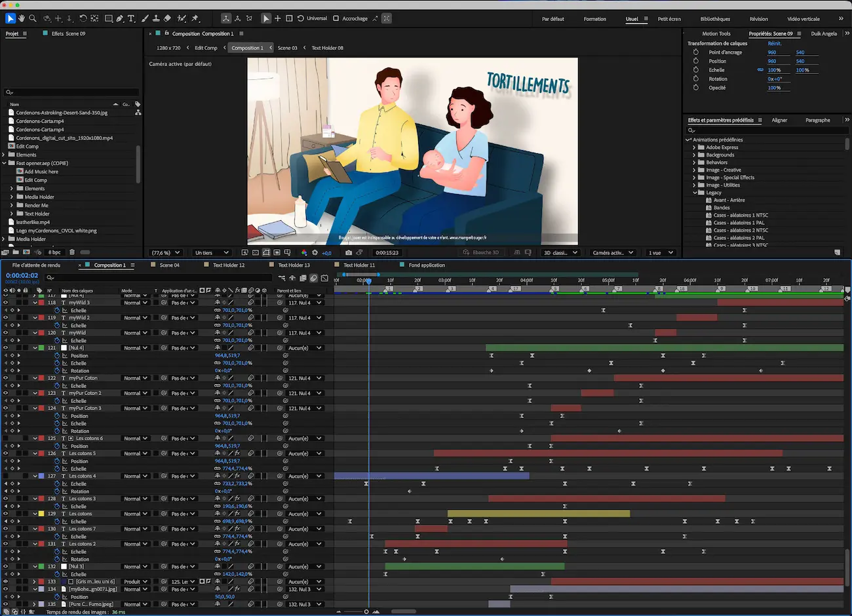Collapse layer 124 myPur Coton 3 properties
The width and height of the screenshot is (852, 616).
35,408
